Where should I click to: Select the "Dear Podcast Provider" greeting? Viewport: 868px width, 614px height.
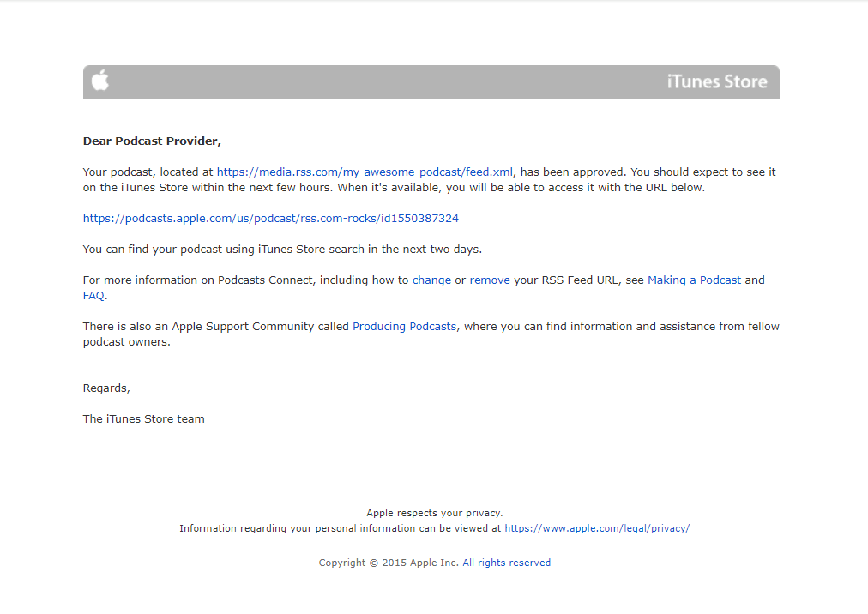tap(152, 141)
